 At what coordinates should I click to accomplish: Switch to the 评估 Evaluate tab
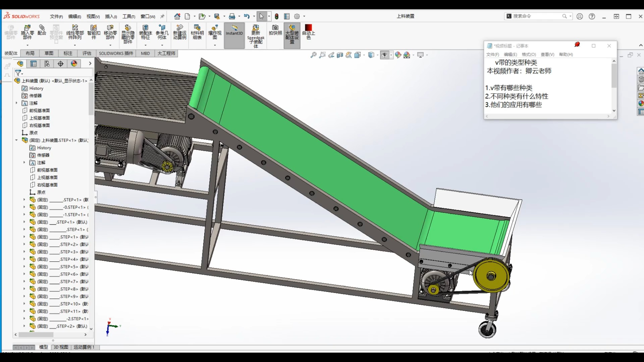click(87, 53)
